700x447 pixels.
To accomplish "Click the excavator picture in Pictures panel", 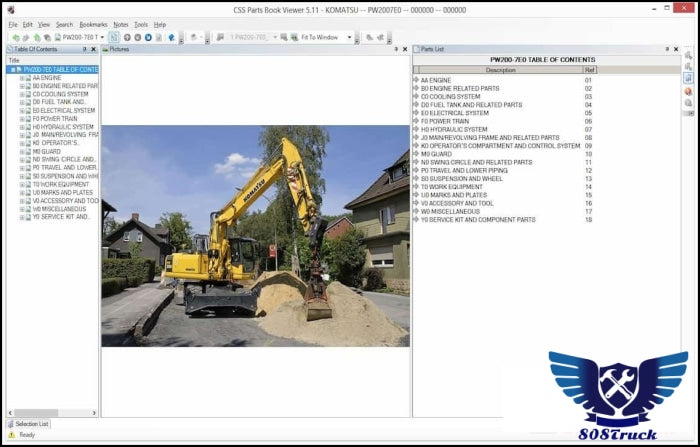I will click(x=255, y=235).
